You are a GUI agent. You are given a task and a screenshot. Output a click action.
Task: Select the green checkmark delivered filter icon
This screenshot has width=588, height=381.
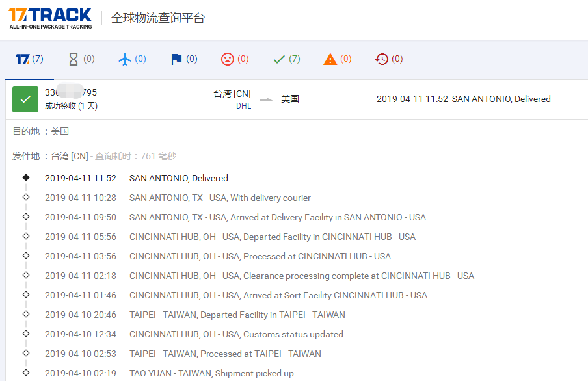click(x=278, y=59)
